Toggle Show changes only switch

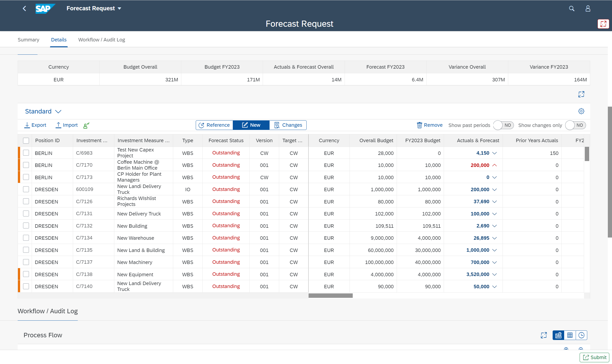(x=575, y=125)
